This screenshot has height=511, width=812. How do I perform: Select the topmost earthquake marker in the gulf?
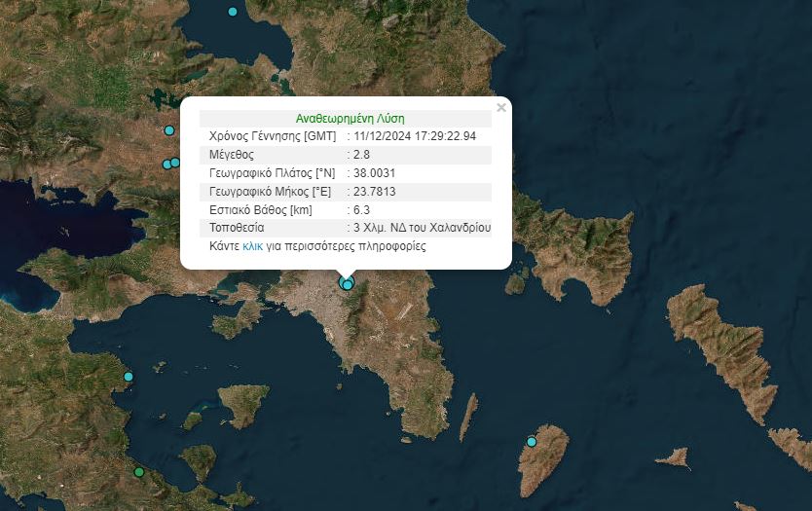(x=232, y=12)
